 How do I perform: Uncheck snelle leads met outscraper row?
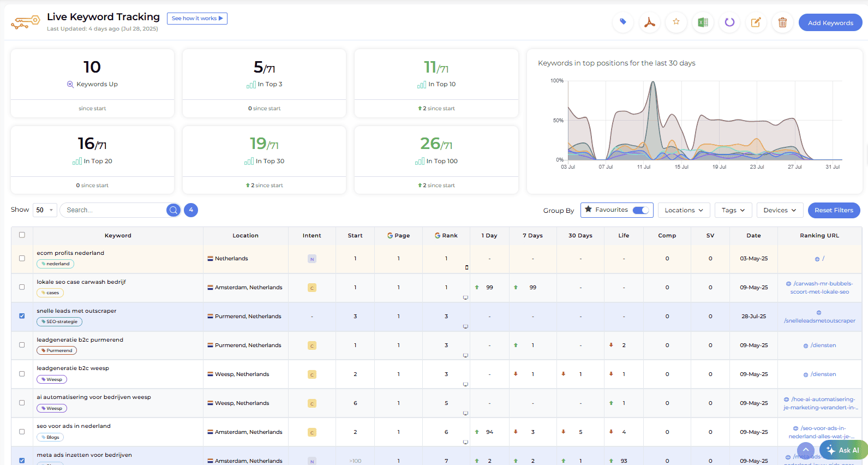pos(22,316)
